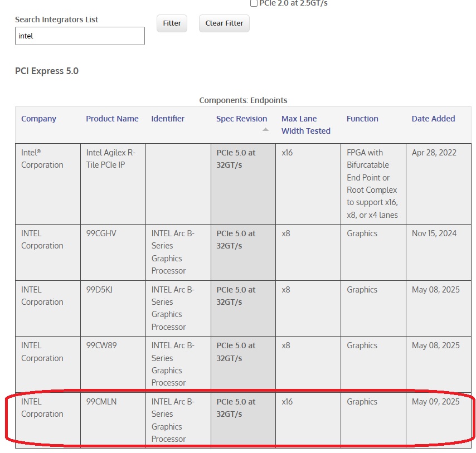Sort table by Company column header

[x=38, y=119]
